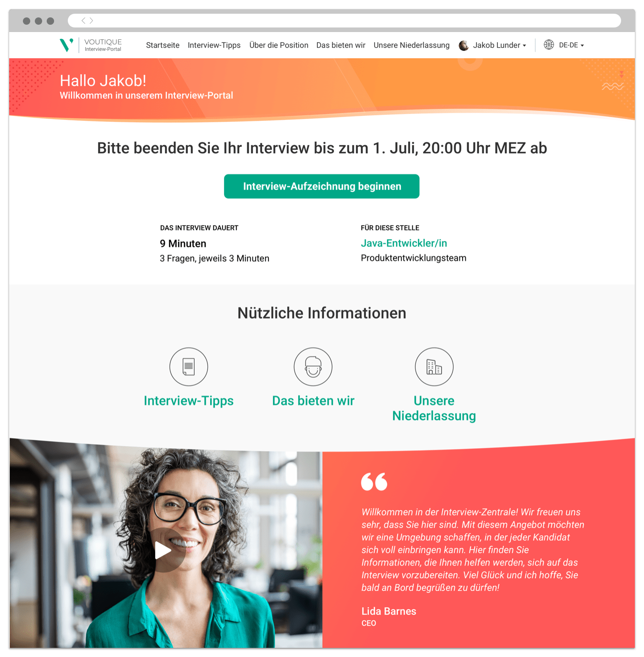Open the Das bieten wir face icon
Screen dimensions: 644x657
click(x=313, y=367)
